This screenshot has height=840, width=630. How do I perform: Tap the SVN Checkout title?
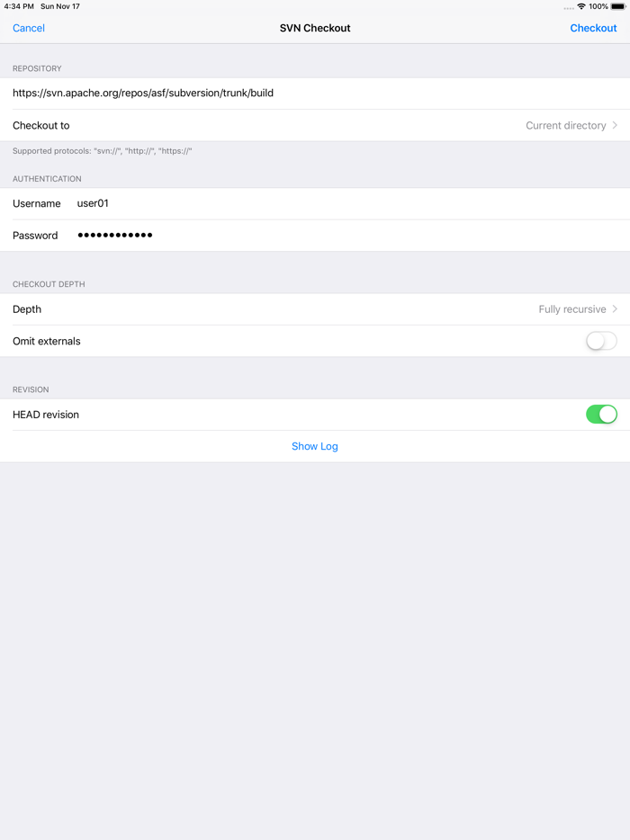tap(315, 28)
